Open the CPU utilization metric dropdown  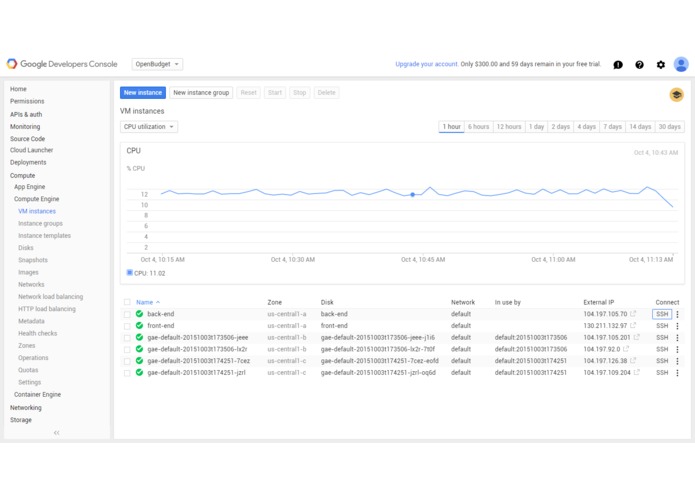tap(148, 127)
